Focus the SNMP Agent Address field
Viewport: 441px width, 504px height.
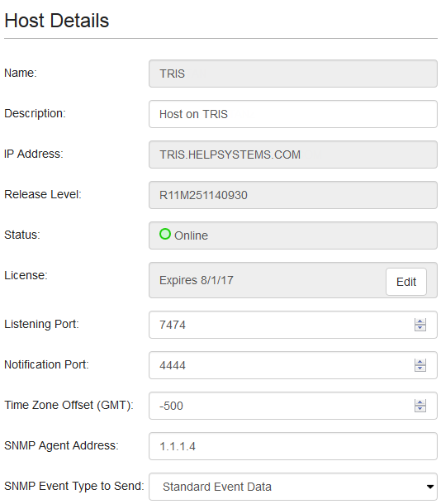(x=293, y=446)
